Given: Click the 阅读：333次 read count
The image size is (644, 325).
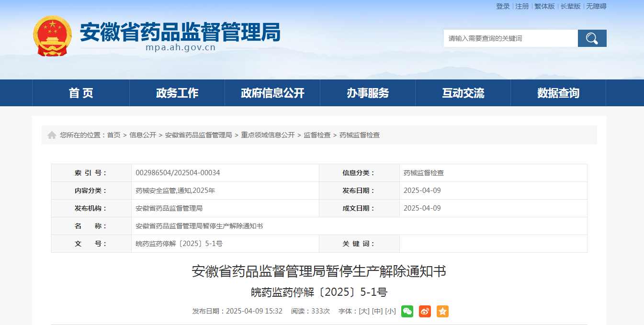Looking at the screenshot, I should point(310,311).
